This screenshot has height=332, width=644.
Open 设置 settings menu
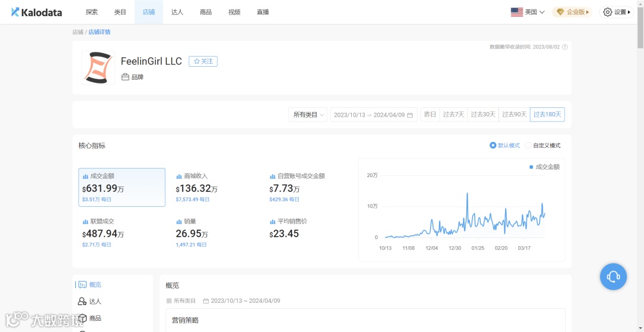(x=616, y=13)
